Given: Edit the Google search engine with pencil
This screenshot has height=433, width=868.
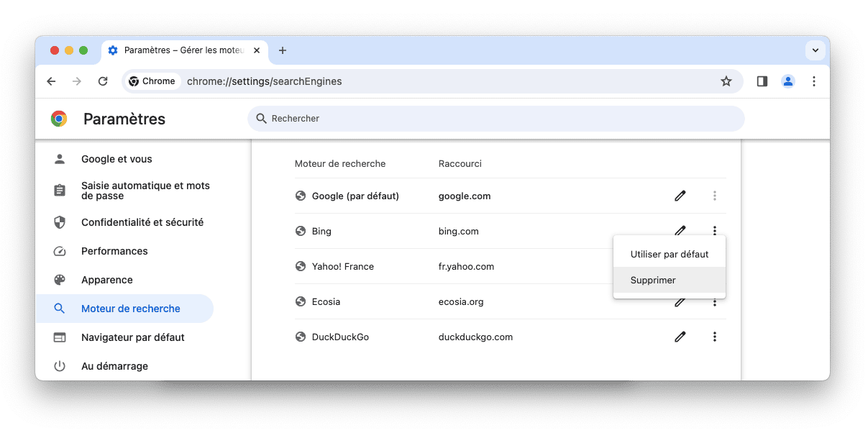Looking at the screenshot, I should (680, 196).
